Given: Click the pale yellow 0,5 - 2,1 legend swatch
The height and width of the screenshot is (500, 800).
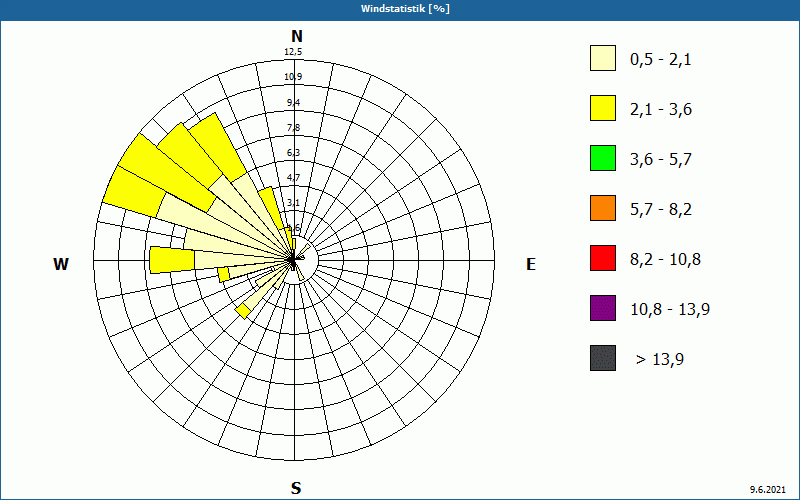Looking at the screenshot, I should tap(603, 58).
